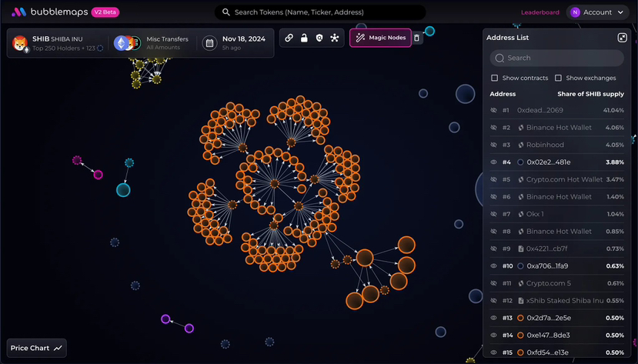The width and height of the screenshot is (638, 364).
Task: Click the lock icon in toolbar
Action: tap(304, 38)
